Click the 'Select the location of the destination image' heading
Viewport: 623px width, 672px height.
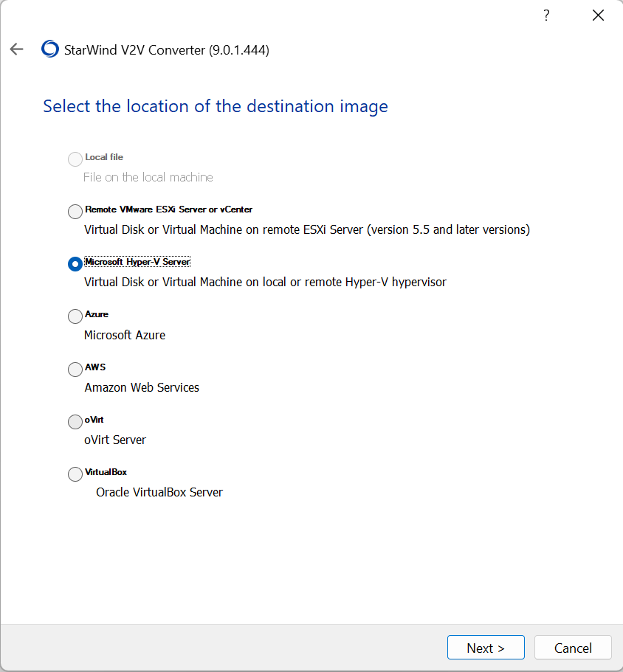coord(216,106)
